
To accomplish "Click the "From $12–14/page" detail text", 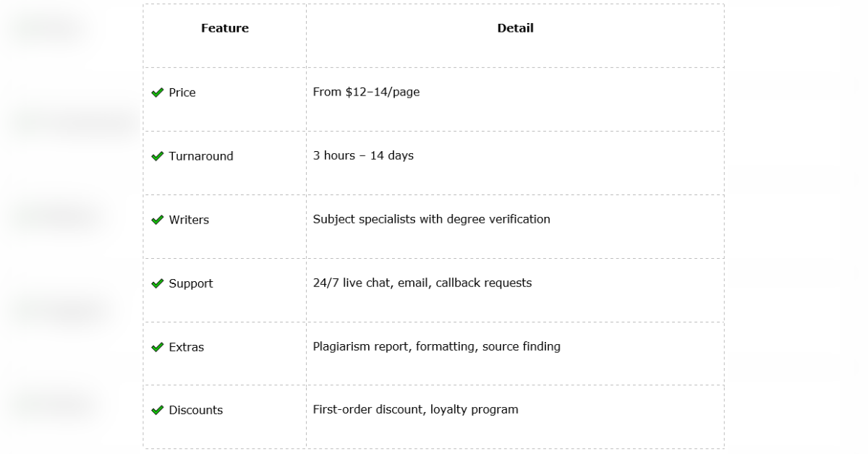I will pos(366,92).
